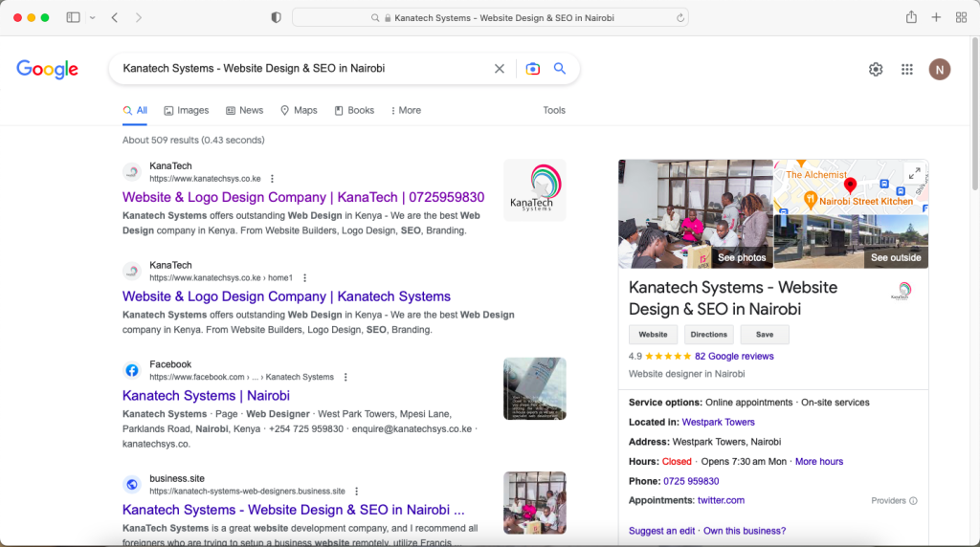Click Suggest an edit link

(661, 531)
